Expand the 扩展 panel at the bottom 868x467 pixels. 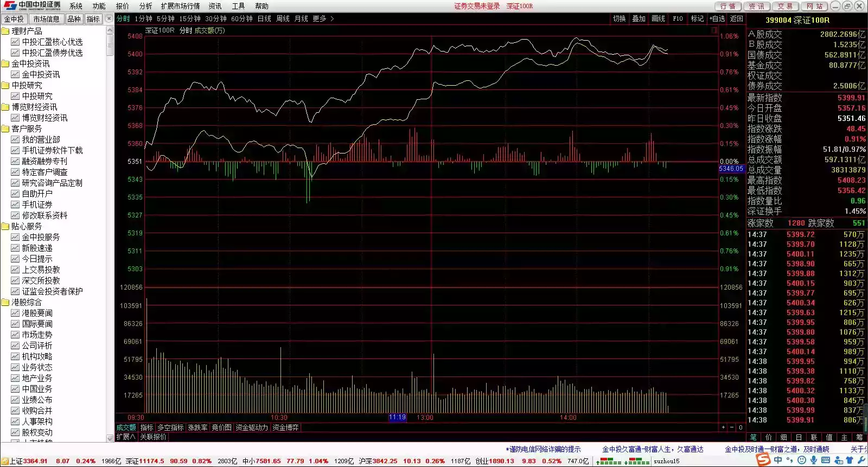point(126,437)
